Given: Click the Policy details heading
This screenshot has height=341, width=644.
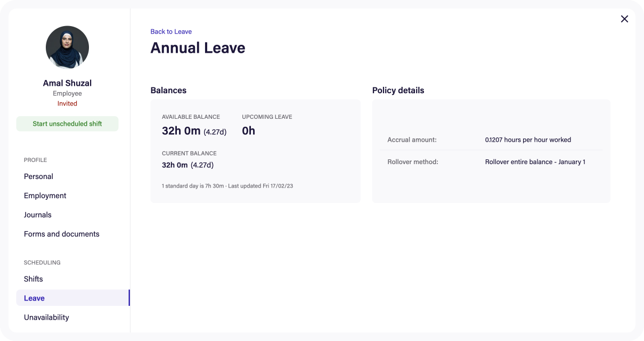Looking at the screenshot, I should (x=398, y=90).
